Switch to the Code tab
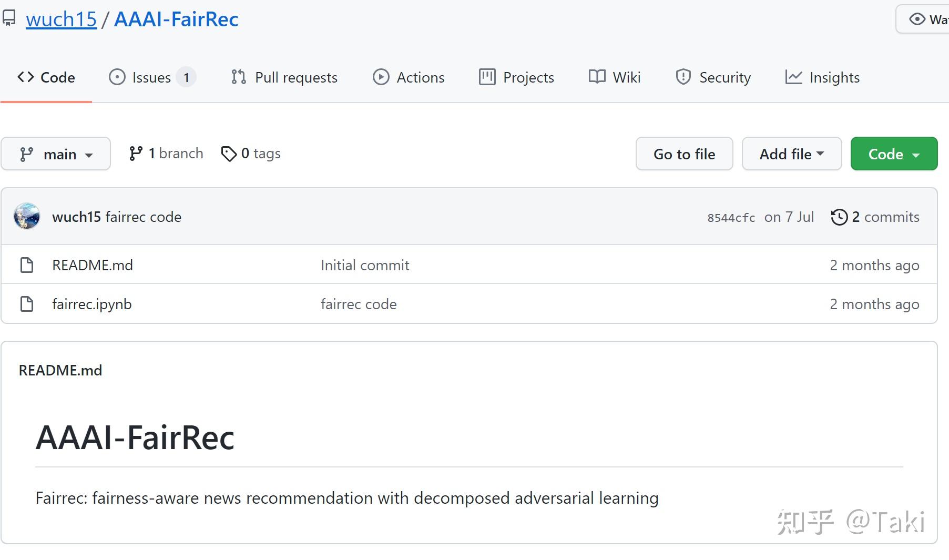Viewport: 949px width, 560px height. click(x=46, y=77)
